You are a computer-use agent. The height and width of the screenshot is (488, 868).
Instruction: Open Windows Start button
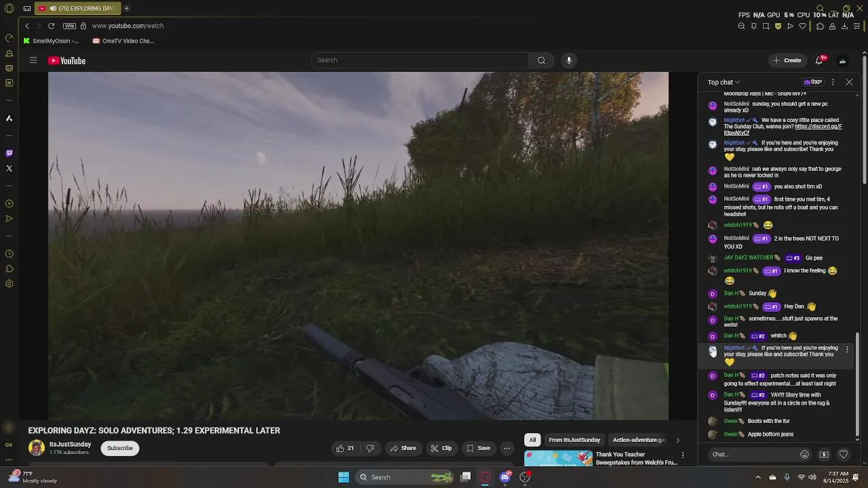click(x=344, y=477)
